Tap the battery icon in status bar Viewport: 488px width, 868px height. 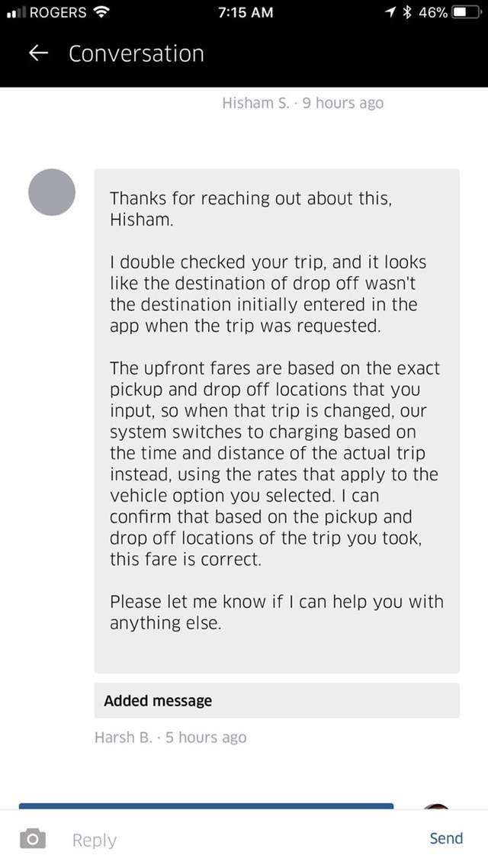click(463, 12)
